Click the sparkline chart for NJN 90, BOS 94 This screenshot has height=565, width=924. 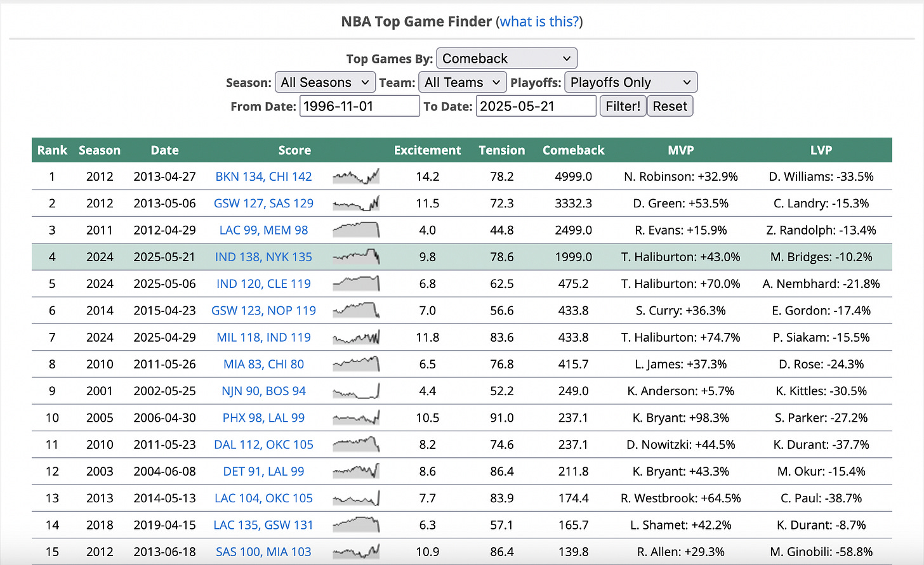(x=356, y=391)
